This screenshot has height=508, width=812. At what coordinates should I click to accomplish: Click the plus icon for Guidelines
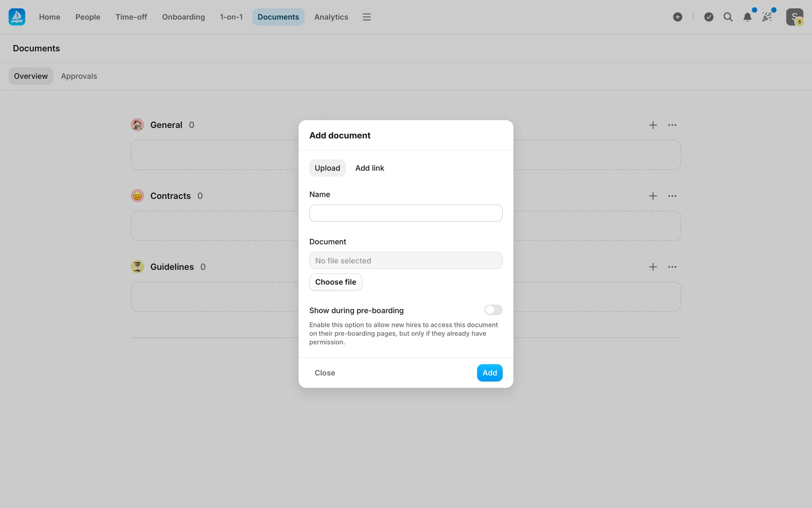point(653,267)
